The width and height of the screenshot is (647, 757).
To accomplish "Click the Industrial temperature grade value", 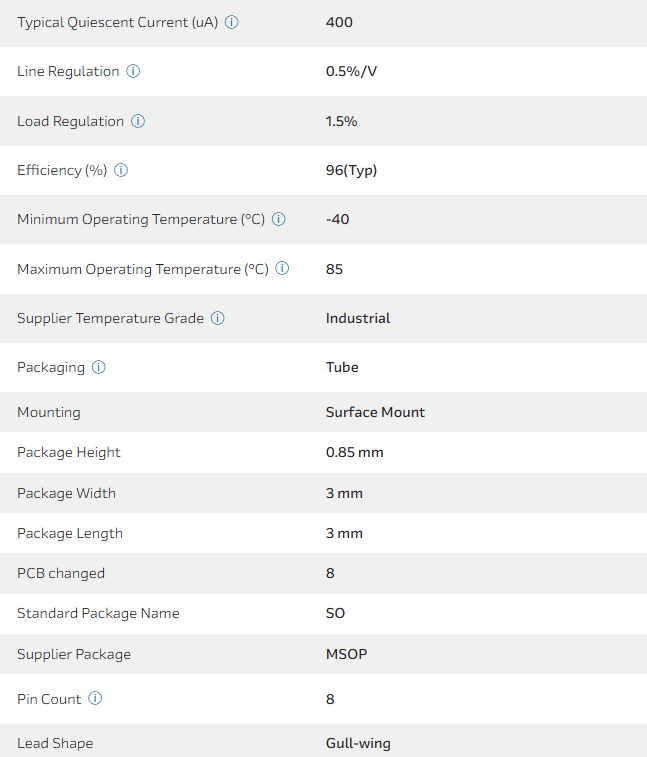I will 358,318.
